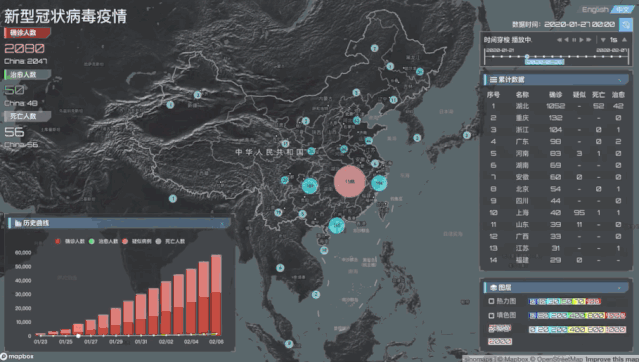Collapse the 历史曲线 panel using its chevron

pyautogui.click(x=223, y=223)
